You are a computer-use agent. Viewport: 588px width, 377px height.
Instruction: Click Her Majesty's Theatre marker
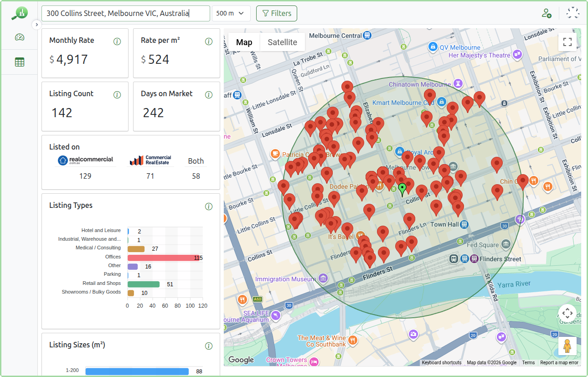(517, 55)
